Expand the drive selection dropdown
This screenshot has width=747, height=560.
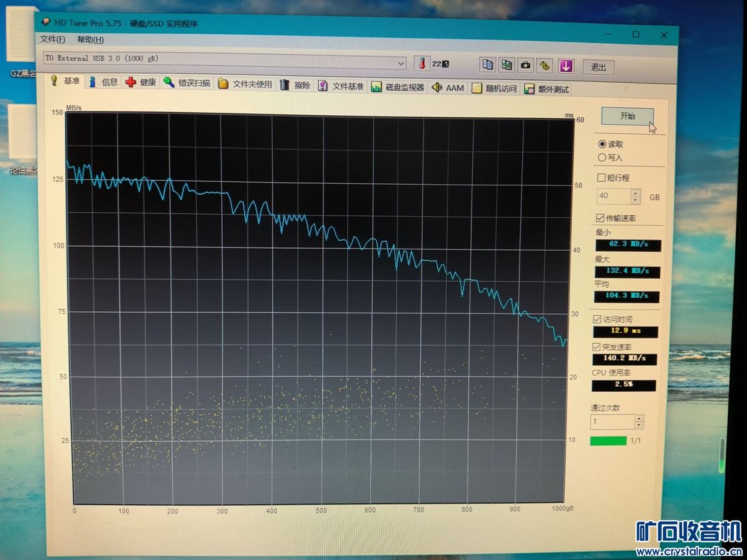[401, 63]
